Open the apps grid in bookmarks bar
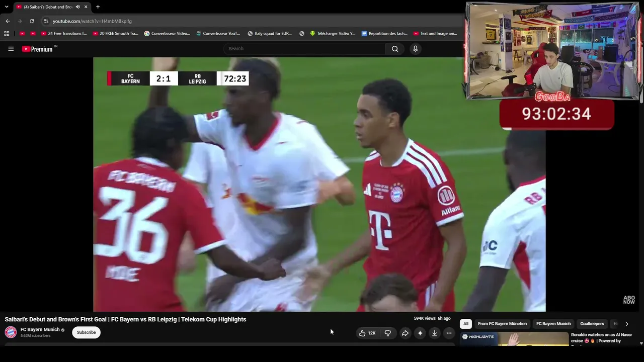Viewport: 644px width, 362px height. pos(7,34)
